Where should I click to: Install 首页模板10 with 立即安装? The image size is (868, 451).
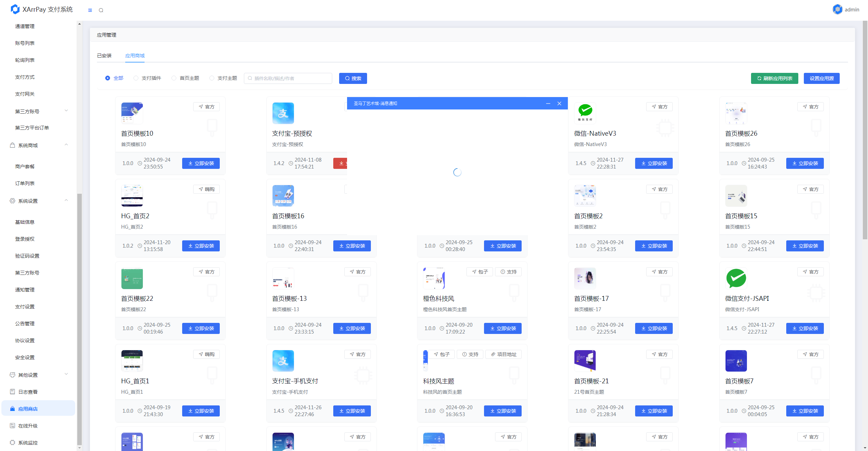(201, 163)
